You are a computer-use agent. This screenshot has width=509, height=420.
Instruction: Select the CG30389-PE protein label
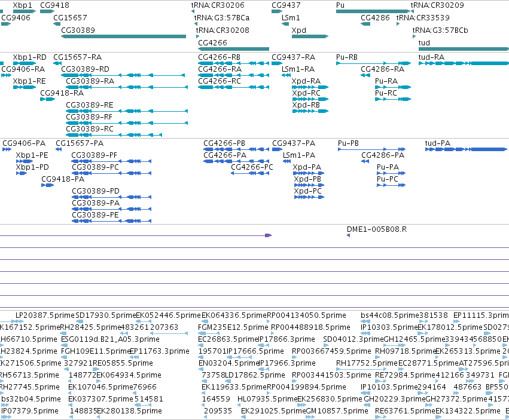(x=95, y=215)
